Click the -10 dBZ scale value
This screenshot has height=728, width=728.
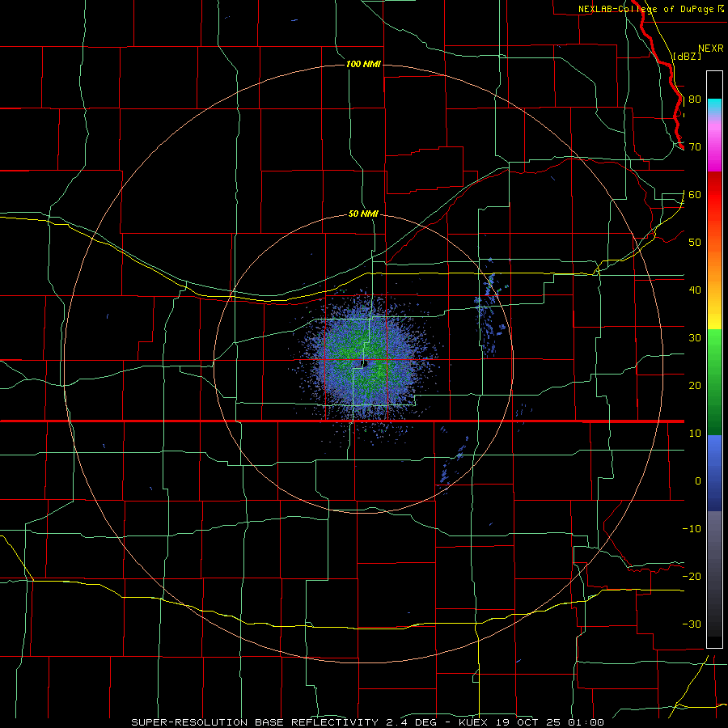point(692,529)
